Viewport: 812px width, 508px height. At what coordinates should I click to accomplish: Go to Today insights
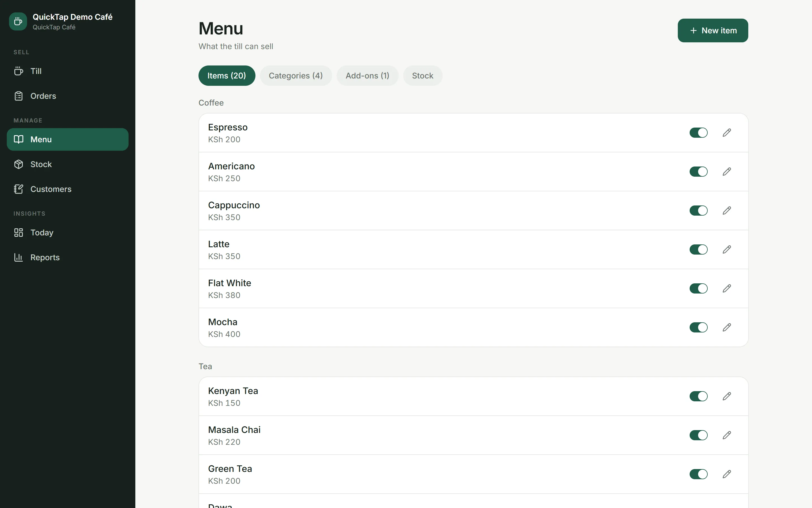pyautogui.click(x=67, y=233)
